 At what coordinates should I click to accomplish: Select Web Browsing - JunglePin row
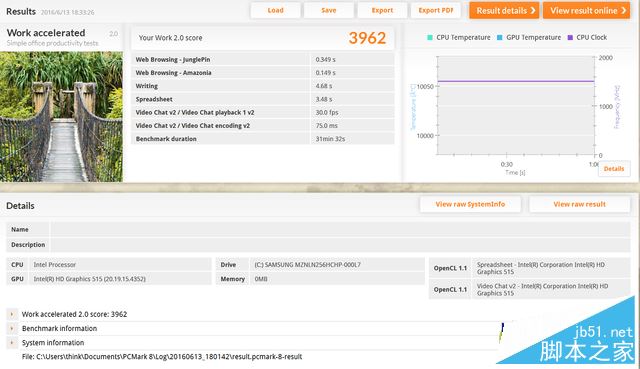click(263, 60)
